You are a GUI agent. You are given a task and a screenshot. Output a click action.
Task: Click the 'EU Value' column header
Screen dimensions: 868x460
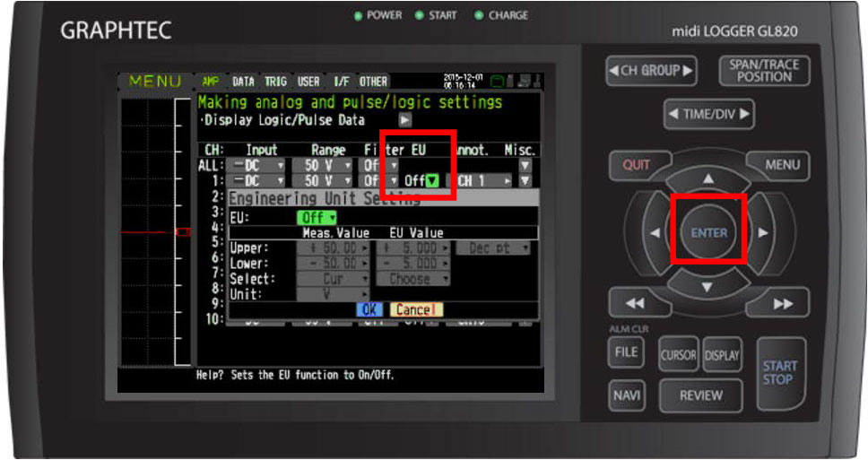click(x=416, y=233)
